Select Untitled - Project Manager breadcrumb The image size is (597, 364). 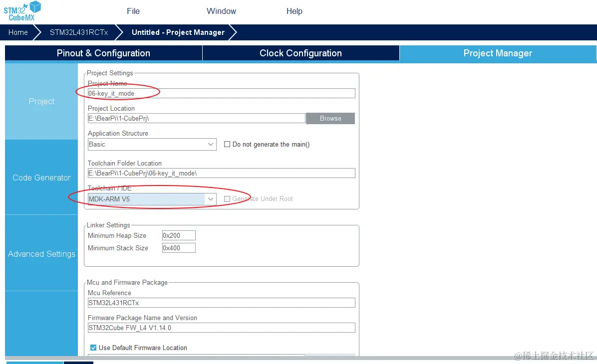178,32
